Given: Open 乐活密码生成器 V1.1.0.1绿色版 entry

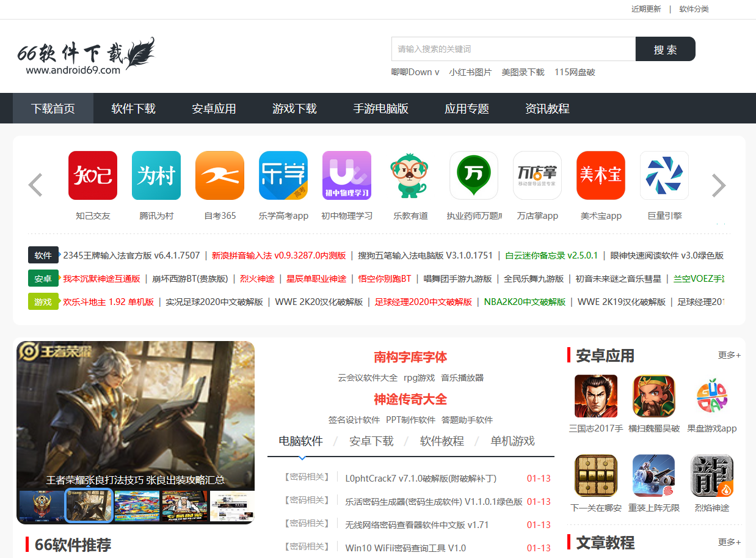Looking at the screenshot, I should pos(434,502).
